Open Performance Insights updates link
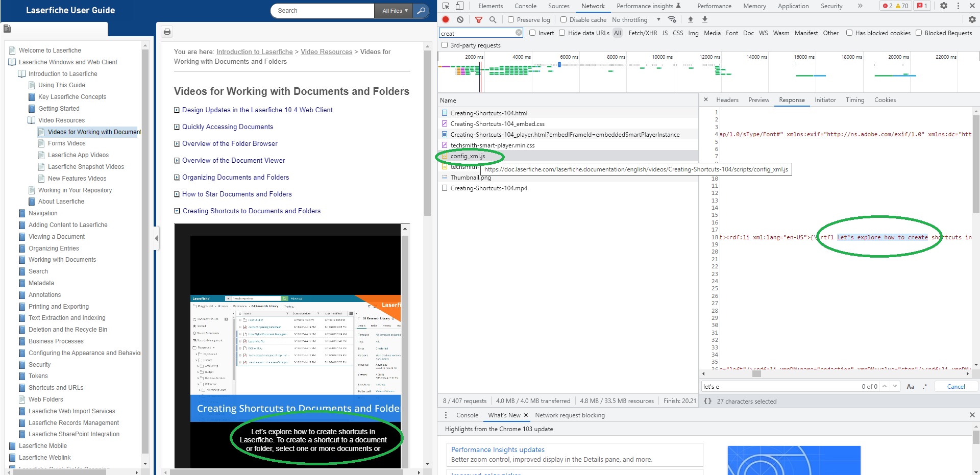980x475 pixels. pyautogui.click(x=498, y=449)
